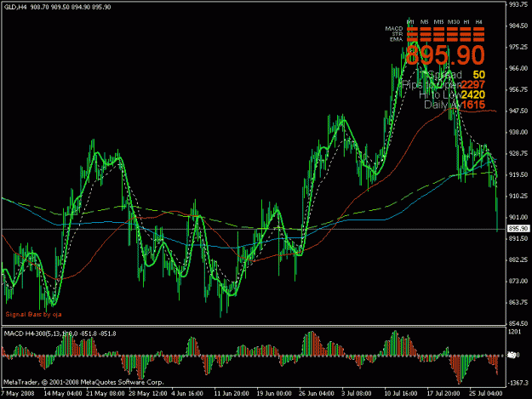The width and height of the screenshot is (532, 399).
Task: Click the MACD signal bar under H1
Action: click(466, 30)
